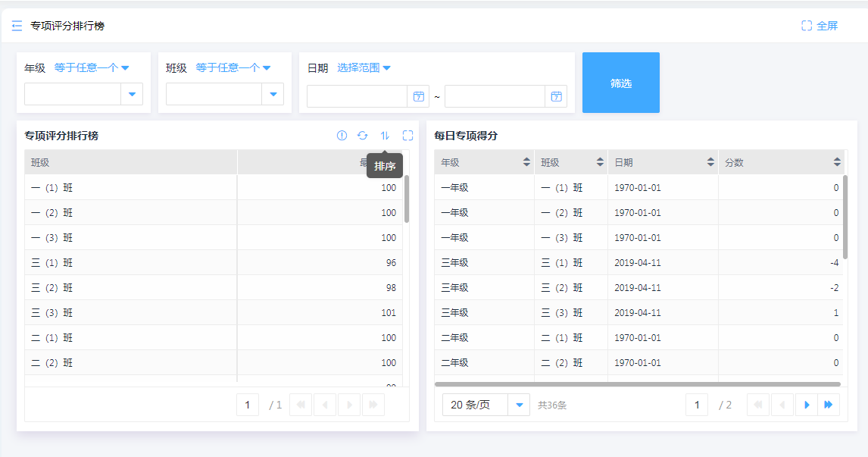This screenshot has width=868, height=457.
Task: Click the 全屏 fullscreen link at top right
Action: tap(820, 26)
